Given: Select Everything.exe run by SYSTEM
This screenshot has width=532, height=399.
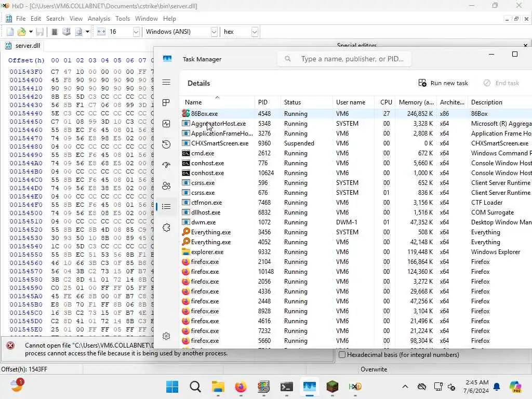Looking at the screenshot, I should click(x=355, y=232).
